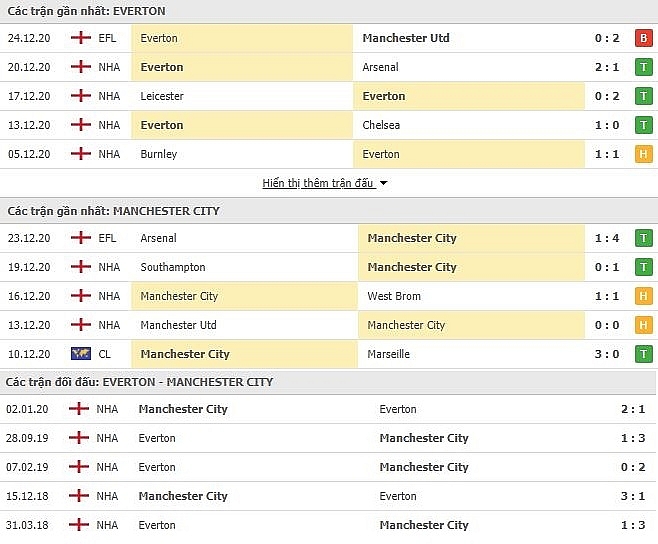Click Manchester City name on 28.09.19 head-to-head row
The width and height of the screenshot is (658, 544).
(424, 438)
